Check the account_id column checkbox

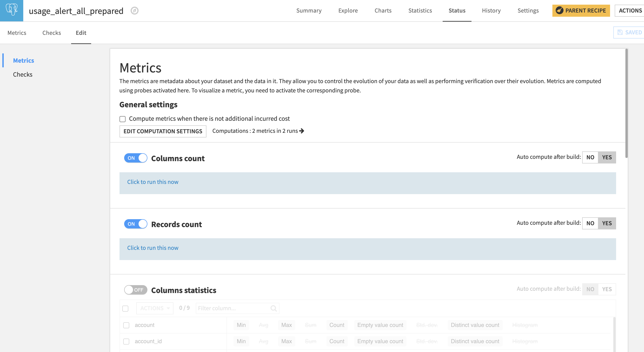126,342
